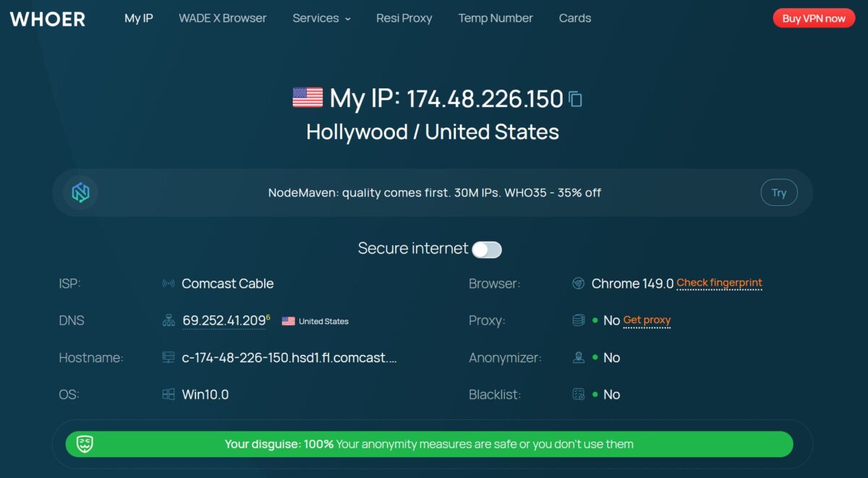
Task: Click the Comcast Cable ISP value
Action: 228,283
